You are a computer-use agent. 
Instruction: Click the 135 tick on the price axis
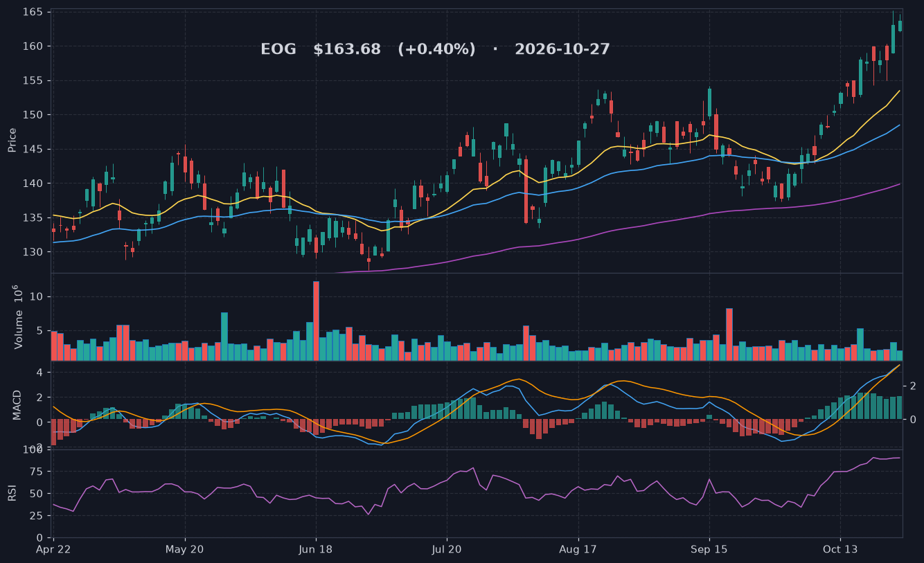(33, 218)
